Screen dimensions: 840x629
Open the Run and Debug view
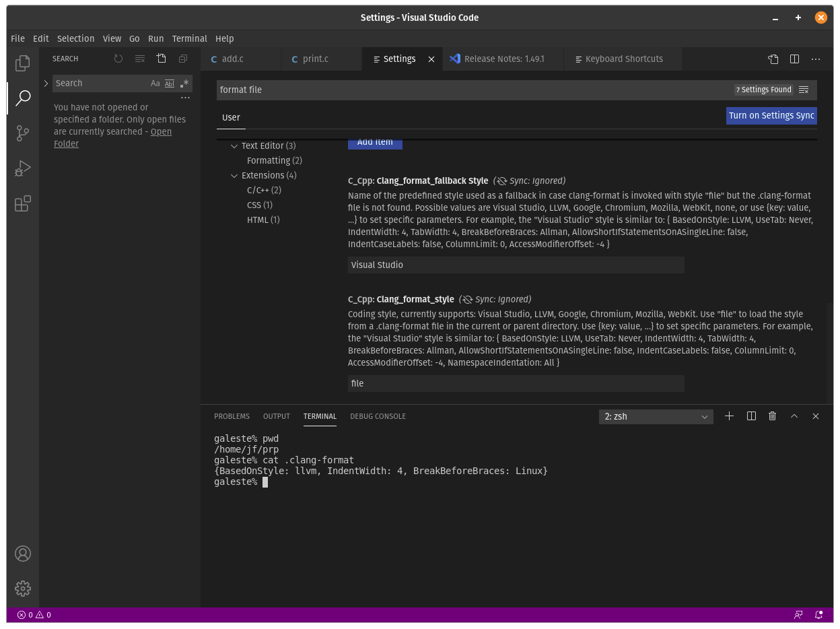point(23,168)
